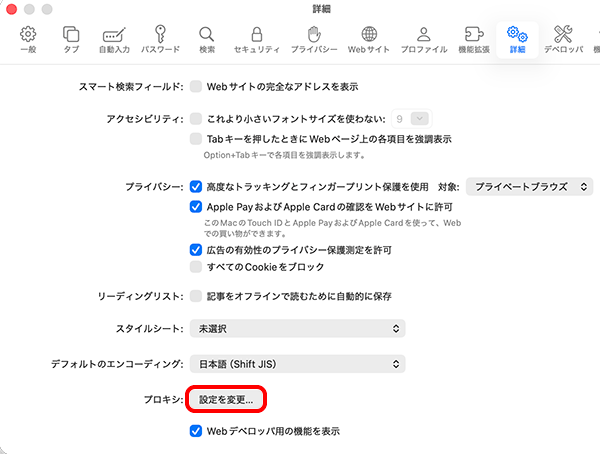
Task: Click the パスワード key icon
Action: [160, 36]
